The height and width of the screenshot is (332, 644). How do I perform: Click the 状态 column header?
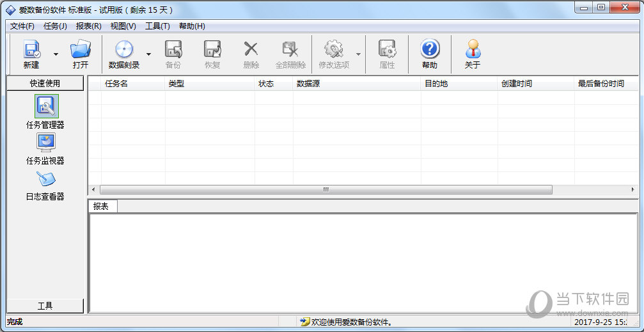tap(274, 84)
